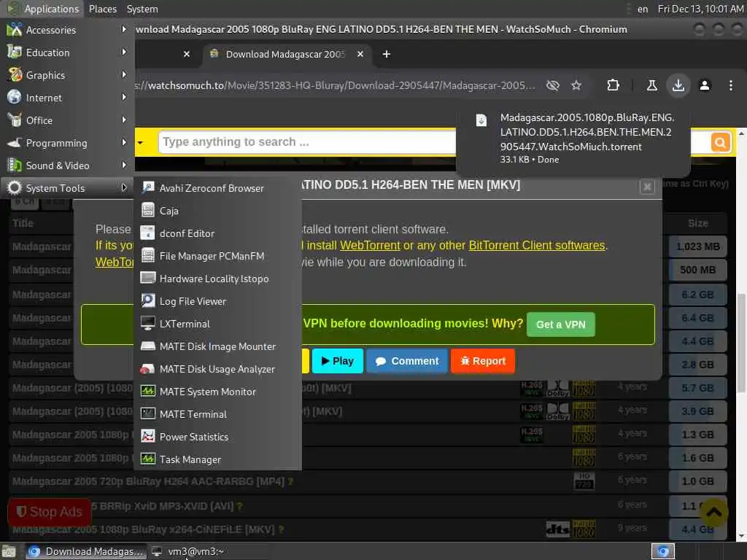The height and width of the screenshot is (560, 747).
Task: Click the Comment button
Action: [407, 361]
